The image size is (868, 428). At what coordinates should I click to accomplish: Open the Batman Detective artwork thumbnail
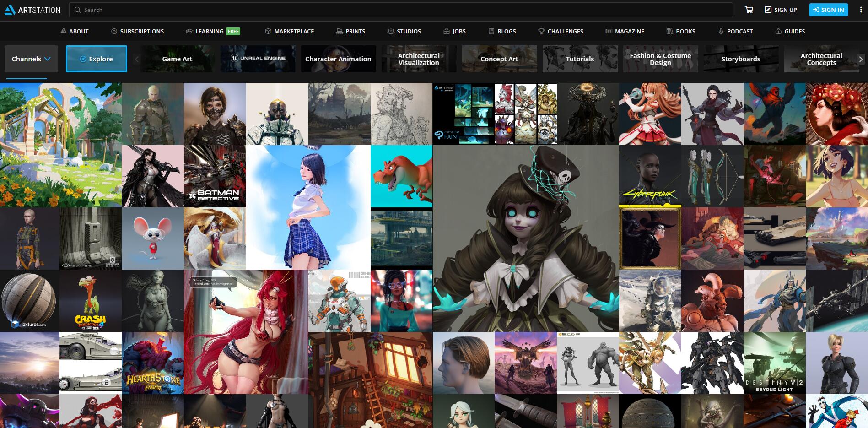coord(215,176)
